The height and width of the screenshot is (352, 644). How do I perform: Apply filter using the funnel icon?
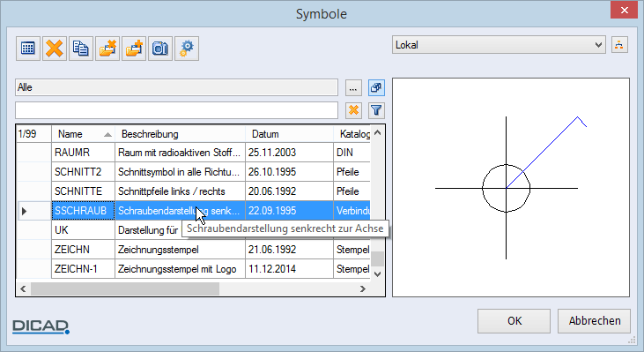pos(376,110)
